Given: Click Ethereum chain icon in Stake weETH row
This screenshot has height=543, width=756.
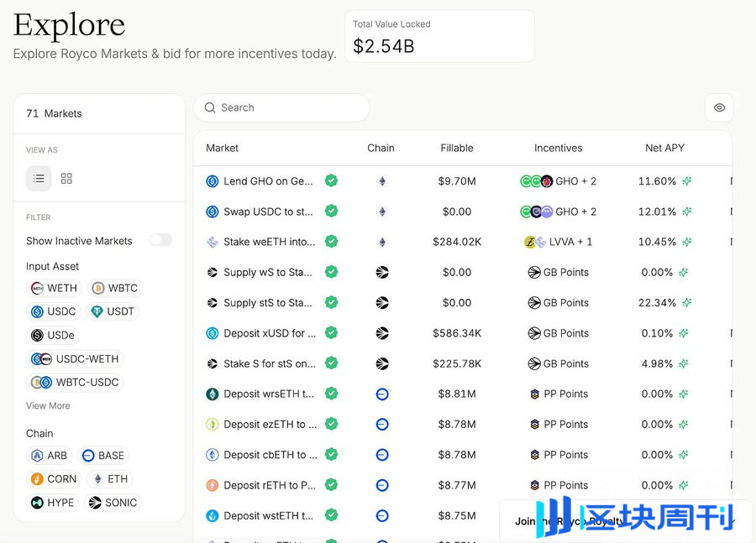Looking at the screenshot, I should [382, 242].
